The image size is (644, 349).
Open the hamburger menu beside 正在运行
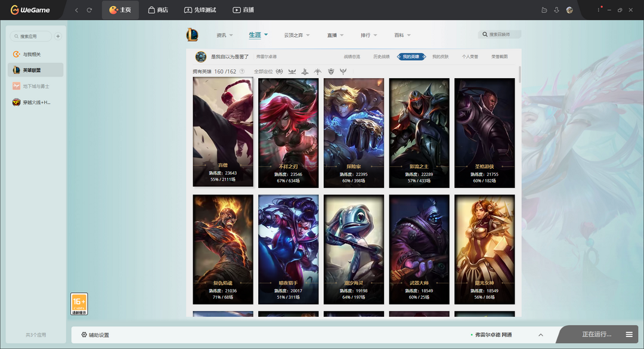[x=629, y=335]
